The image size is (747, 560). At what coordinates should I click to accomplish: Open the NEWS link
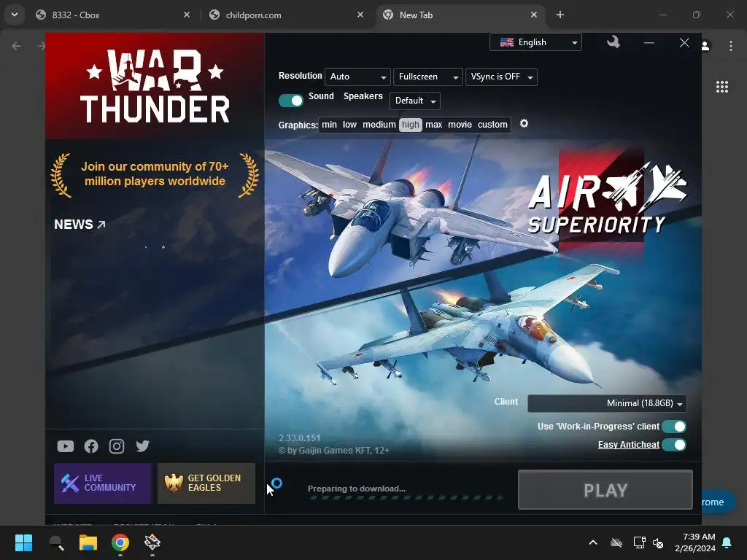[80, 225]
